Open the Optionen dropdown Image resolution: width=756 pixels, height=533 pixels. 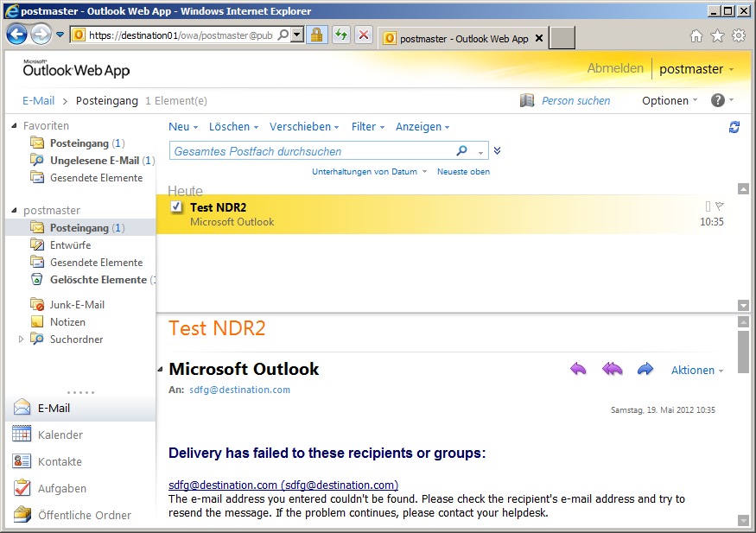tap(670, 100)
